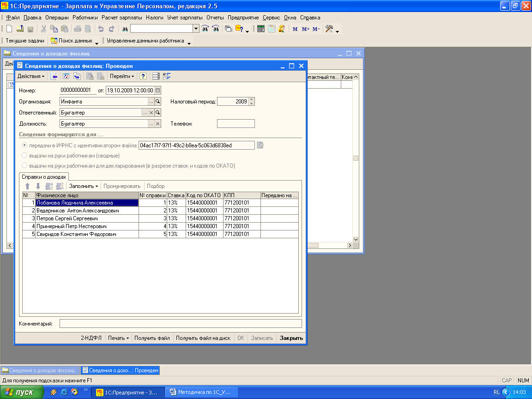Click the M- memory subtract icon
This screenshot has height=399, width=532.
316,29
